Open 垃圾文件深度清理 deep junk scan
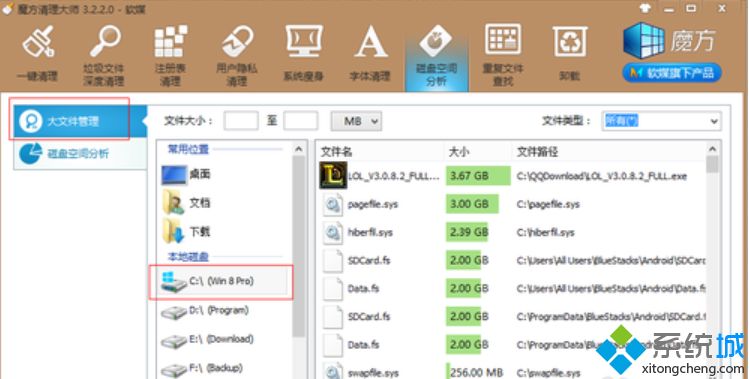 [104, 56]
